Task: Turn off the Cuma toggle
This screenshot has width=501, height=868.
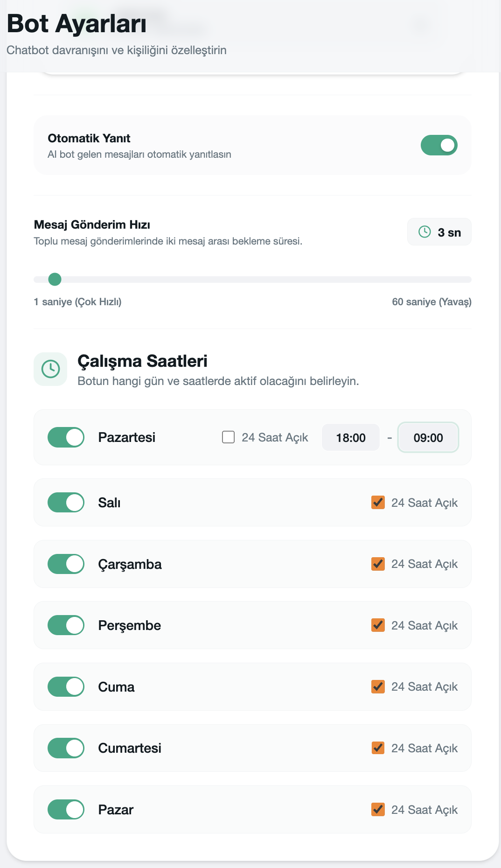Action: (66, 686)
